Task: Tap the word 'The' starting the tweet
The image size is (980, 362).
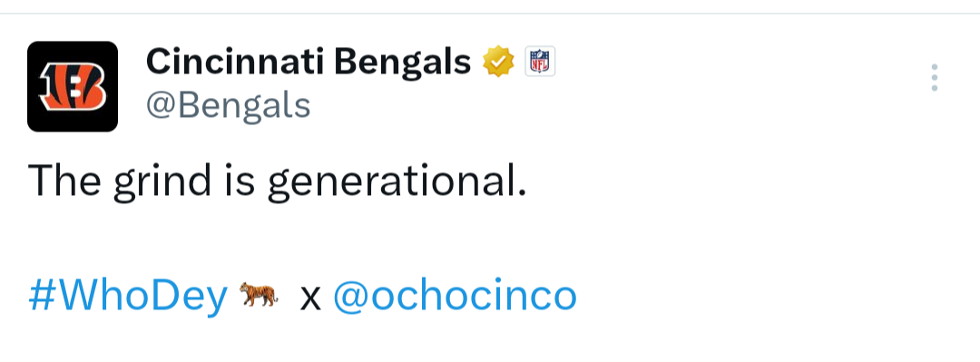Action: click(64, 180)
